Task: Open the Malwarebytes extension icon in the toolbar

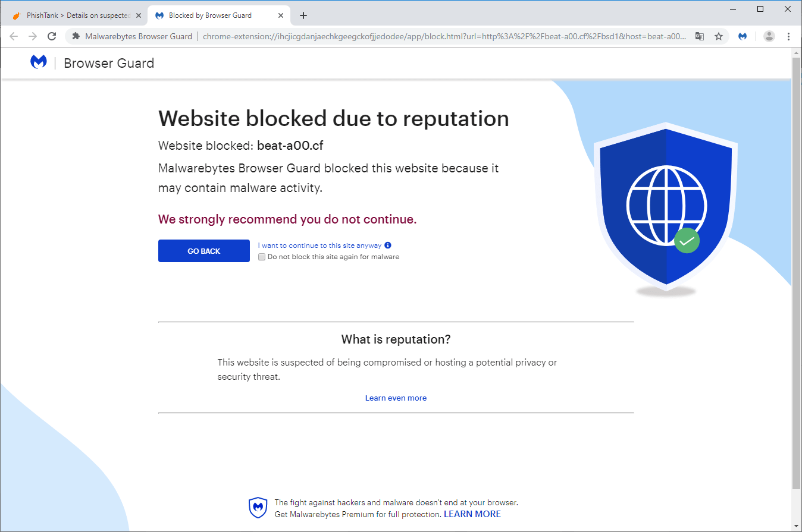Action: click(743, 36)
